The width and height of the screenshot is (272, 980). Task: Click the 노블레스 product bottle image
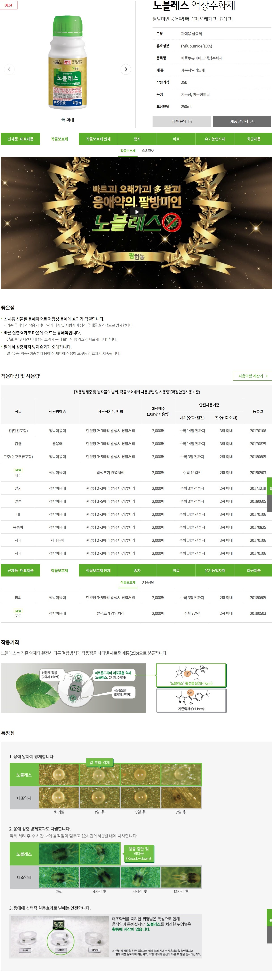[68, 62]
